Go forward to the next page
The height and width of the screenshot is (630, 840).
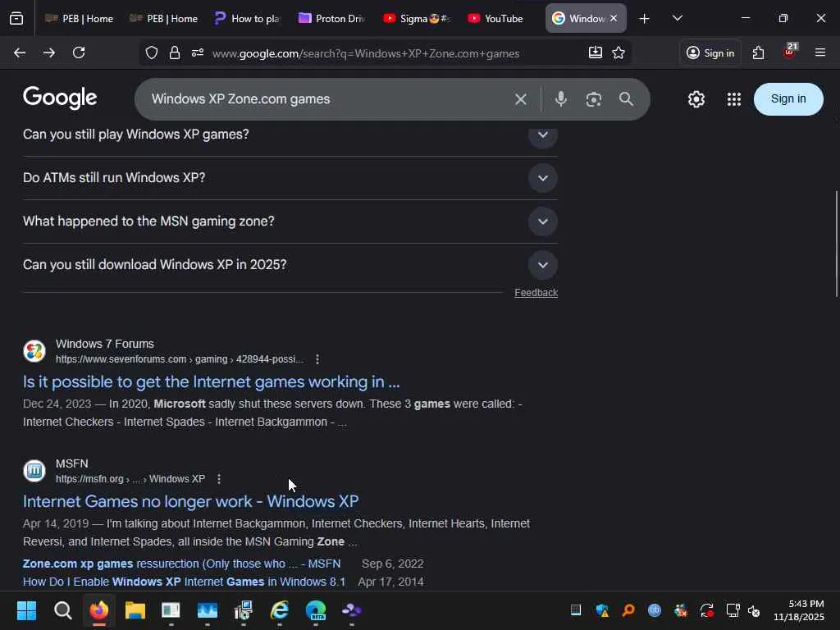[49, 52]
